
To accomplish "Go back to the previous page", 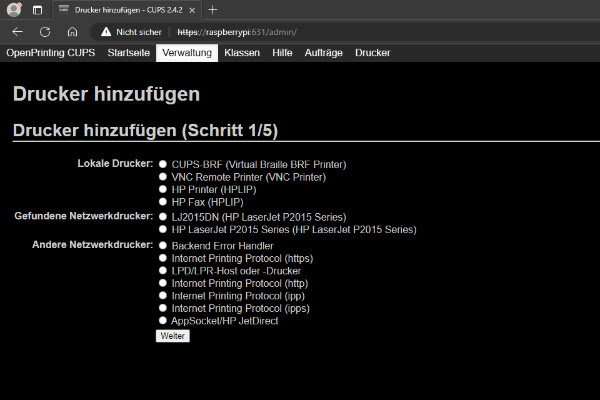I will click(x=18, y=32).
